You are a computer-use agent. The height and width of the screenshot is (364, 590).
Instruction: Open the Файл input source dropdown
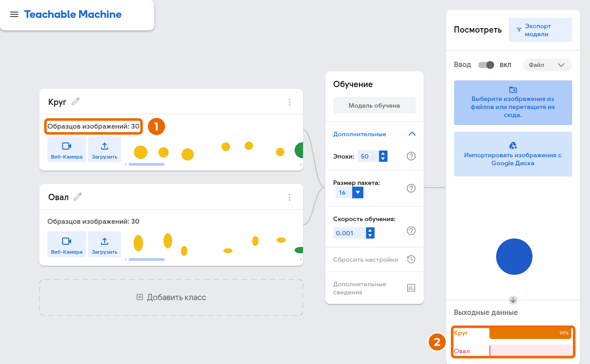click(547, 65)
